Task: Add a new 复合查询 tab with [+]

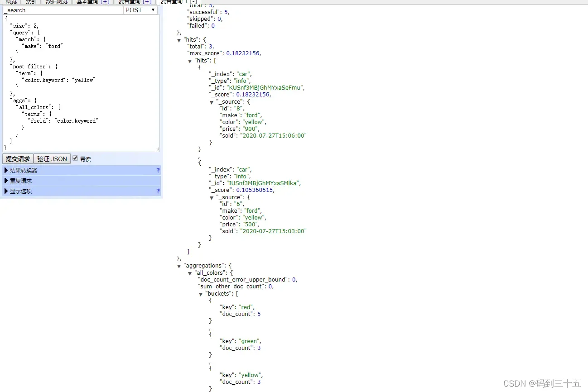Action: (147, 2)
